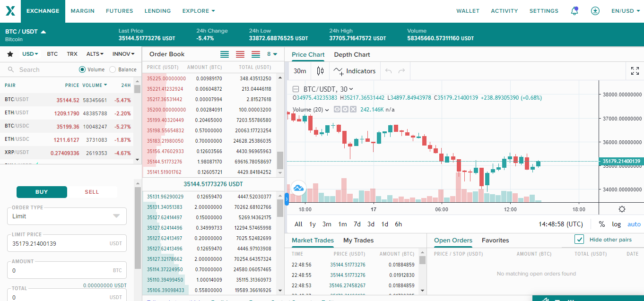This screenshot has height=301, width=644.
Task: Switch to the SELL button
Action: click(x=92, y=192)
